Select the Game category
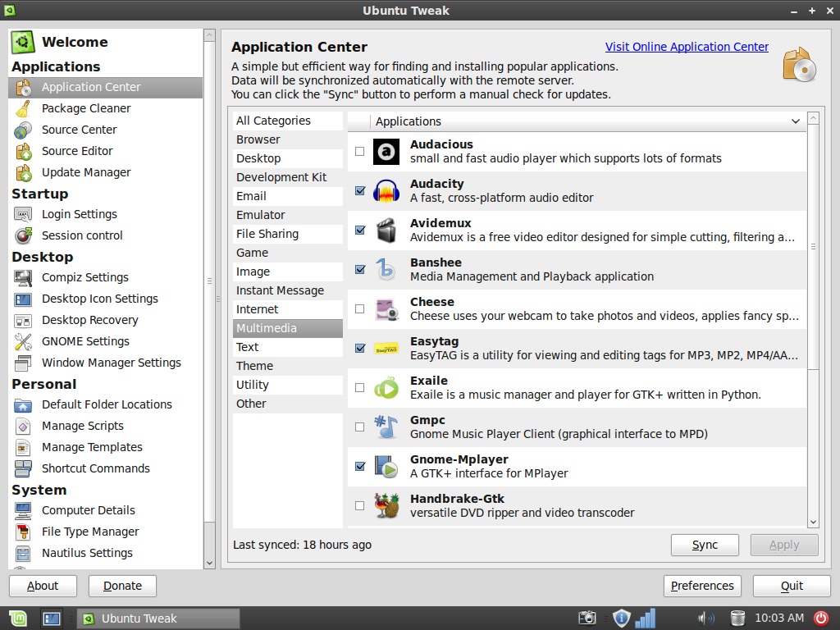This screenshot has height=630, width=840. tap(253, 253)
